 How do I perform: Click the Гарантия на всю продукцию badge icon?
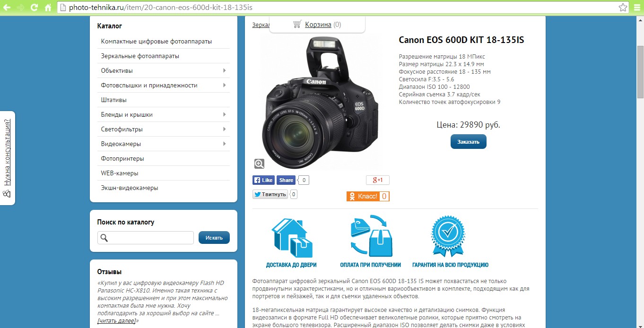447,234
